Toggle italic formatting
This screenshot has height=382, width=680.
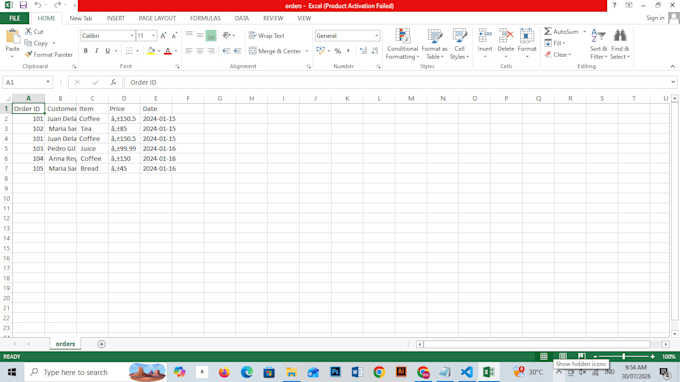click(96, 51)
